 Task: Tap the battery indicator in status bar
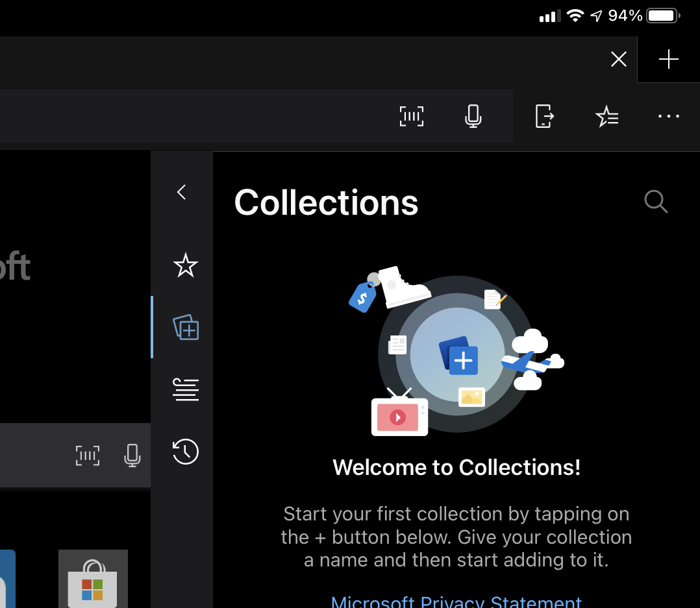[x=664, y=16]
